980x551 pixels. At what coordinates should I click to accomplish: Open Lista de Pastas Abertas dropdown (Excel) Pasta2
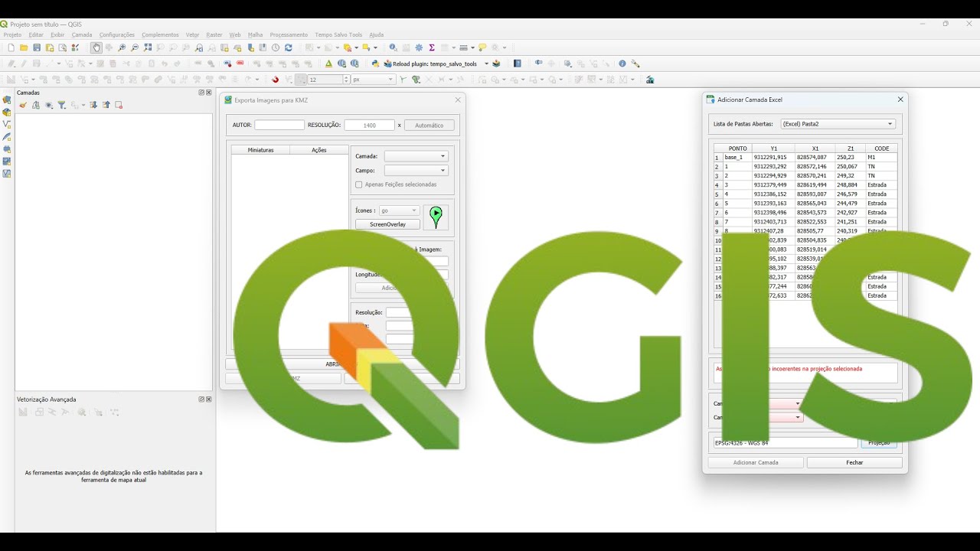[838, 124]
